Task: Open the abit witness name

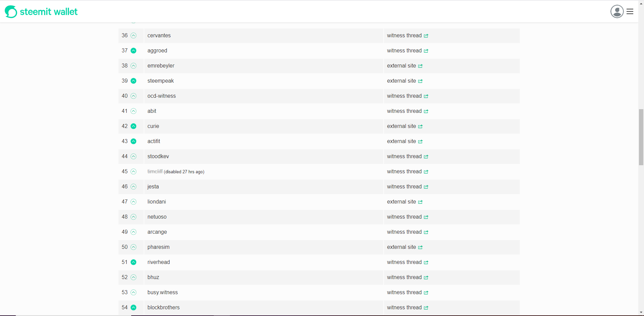Action: click(x=152, y=111)
